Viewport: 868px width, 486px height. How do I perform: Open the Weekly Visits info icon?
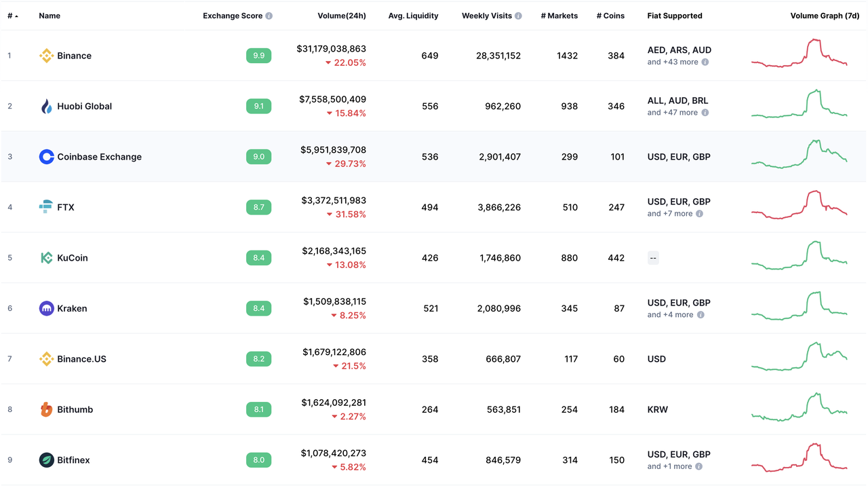[x=518, y=16]
